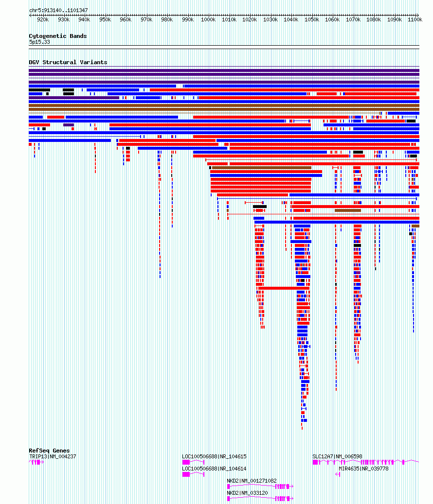Select the 1020k ruler position label
The width and height of the screenshot is (433, 504).
point(250,19)
